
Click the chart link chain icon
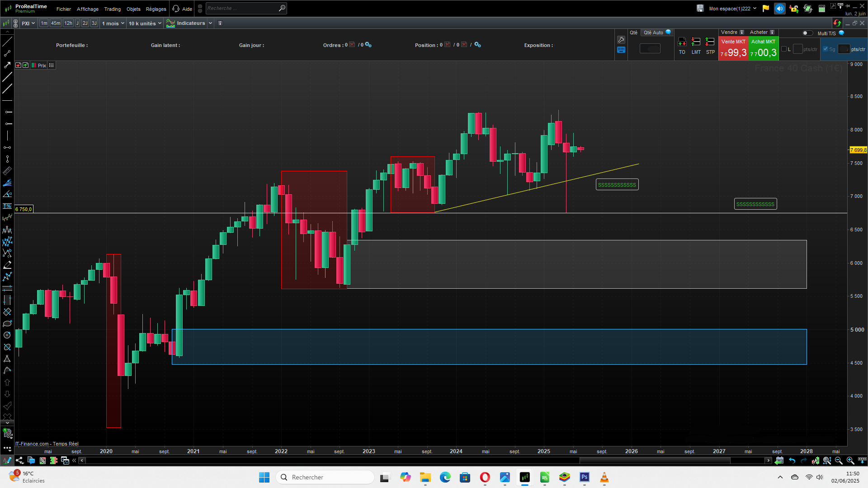[15, 23]
